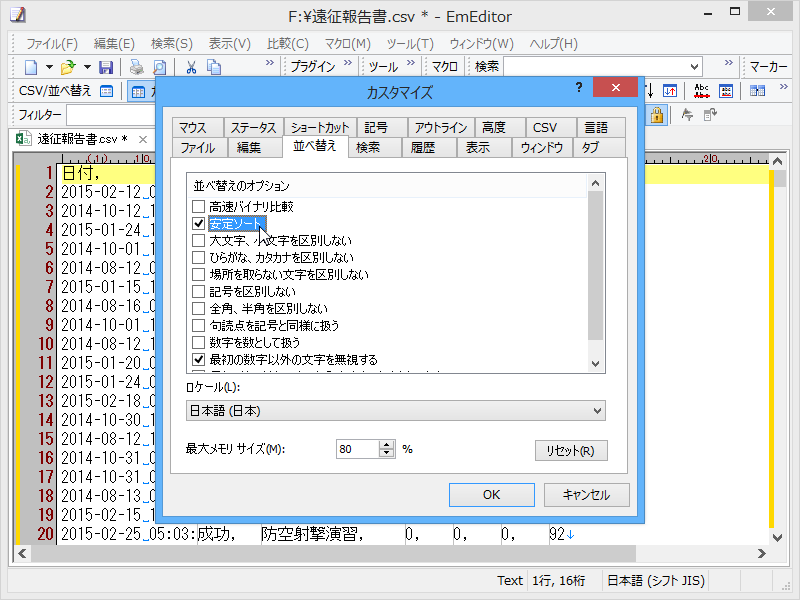Expand overflow chevron of the standard toolbar
This screenshot has height=600, width=800.
[269, 63]
